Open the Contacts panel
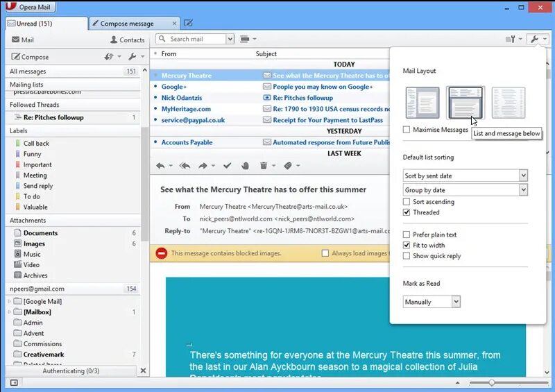 point(128,40)
